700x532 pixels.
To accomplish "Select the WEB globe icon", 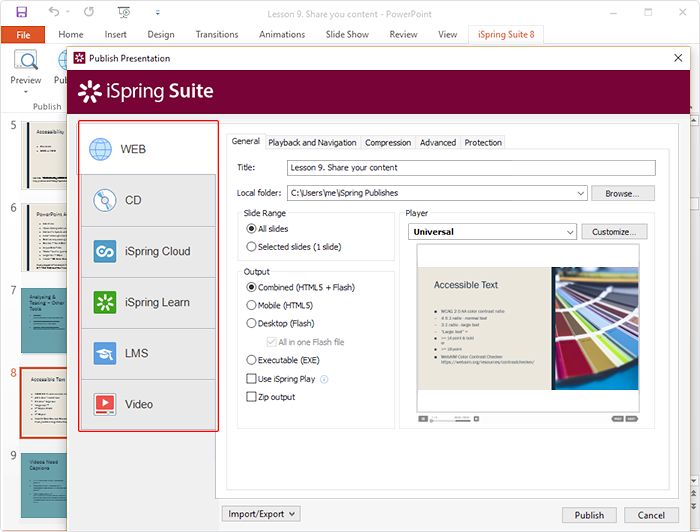I will coord(100,149).
